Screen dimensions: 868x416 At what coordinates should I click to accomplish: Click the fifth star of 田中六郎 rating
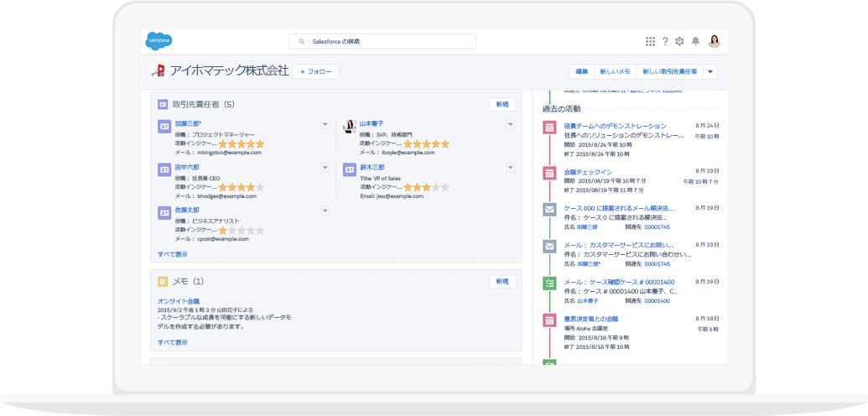coord(259,187)
